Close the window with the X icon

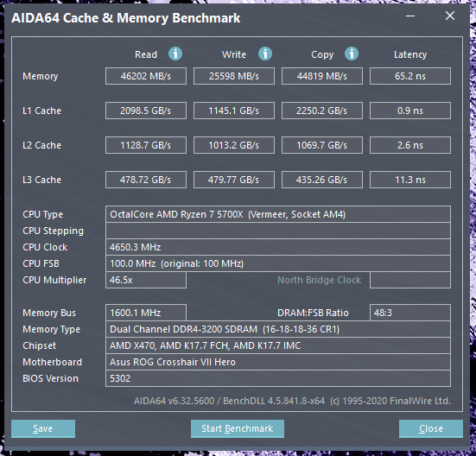450,16
